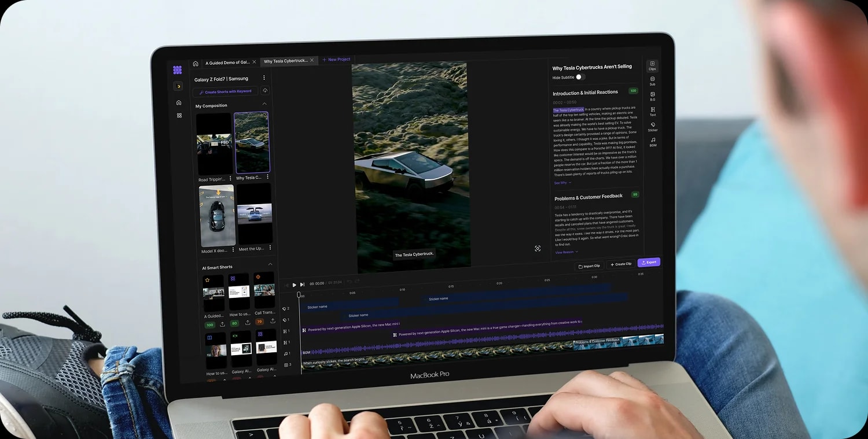Open the Sub subtitle panel icon

pos(652,81)
